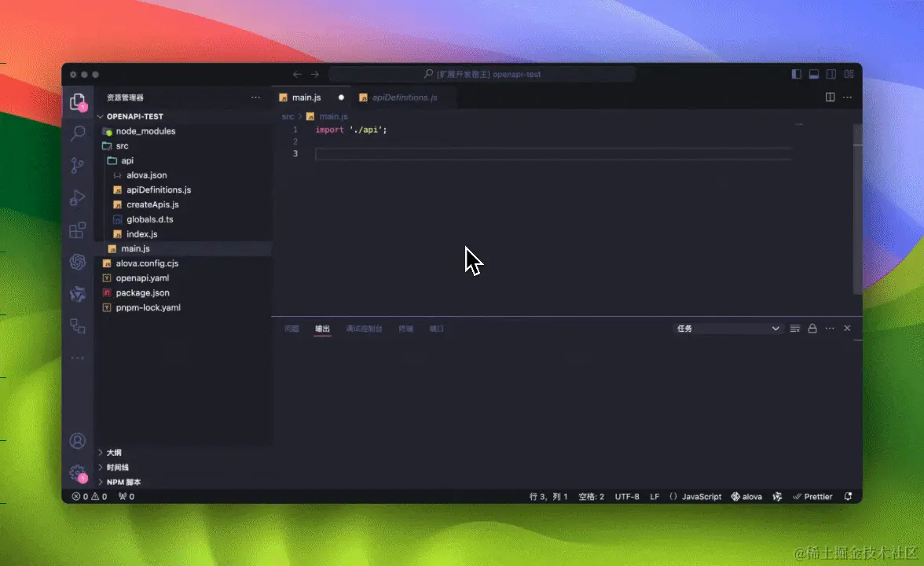
Task: Open the Run and Debug view
Action: tap(77, 197)
